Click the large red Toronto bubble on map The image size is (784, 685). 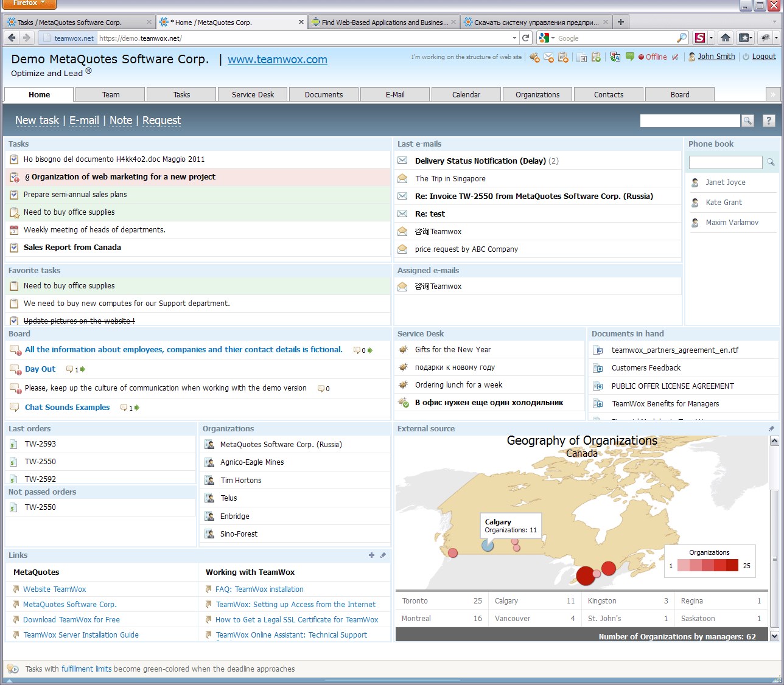tap(586, 575)
